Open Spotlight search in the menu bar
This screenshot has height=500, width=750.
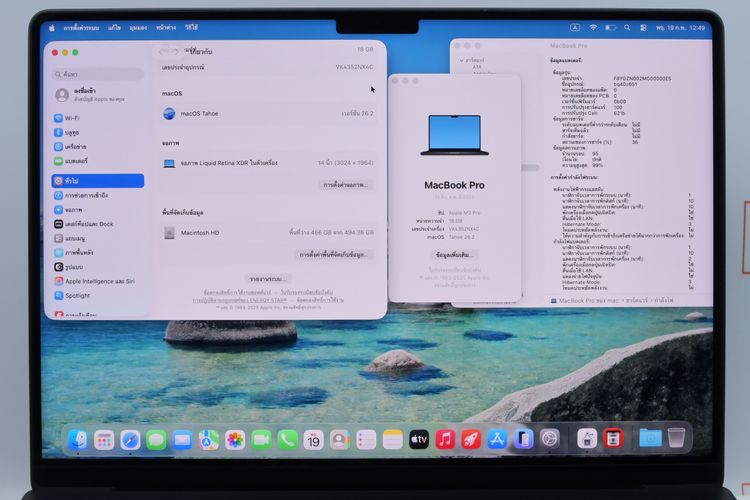627,28
